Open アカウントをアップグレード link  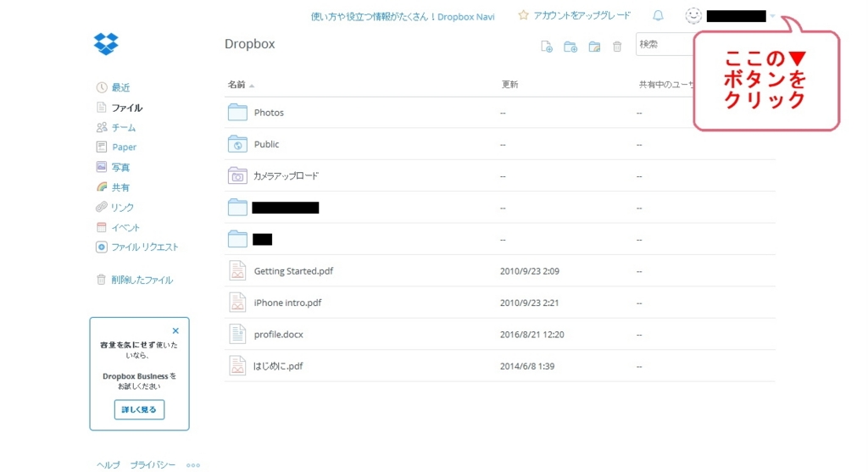coord(581,15)
